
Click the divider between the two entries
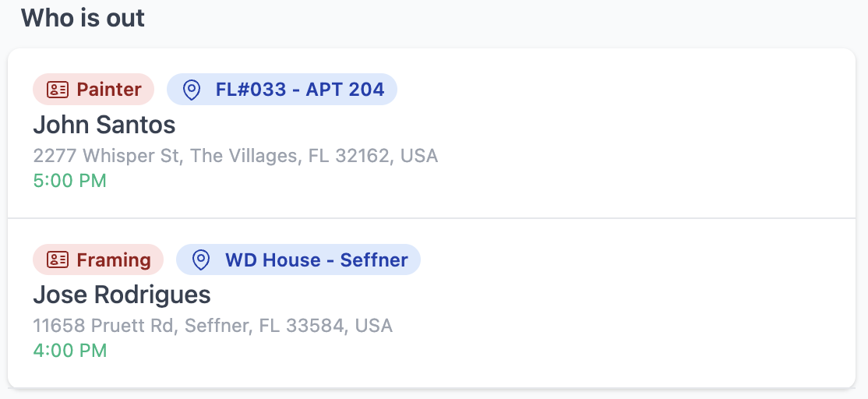click(x=432, y=218)
